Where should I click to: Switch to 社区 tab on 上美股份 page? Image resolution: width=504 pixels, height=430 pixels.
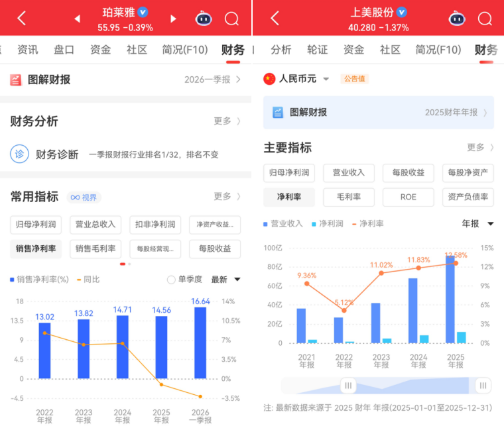[390, 50]
